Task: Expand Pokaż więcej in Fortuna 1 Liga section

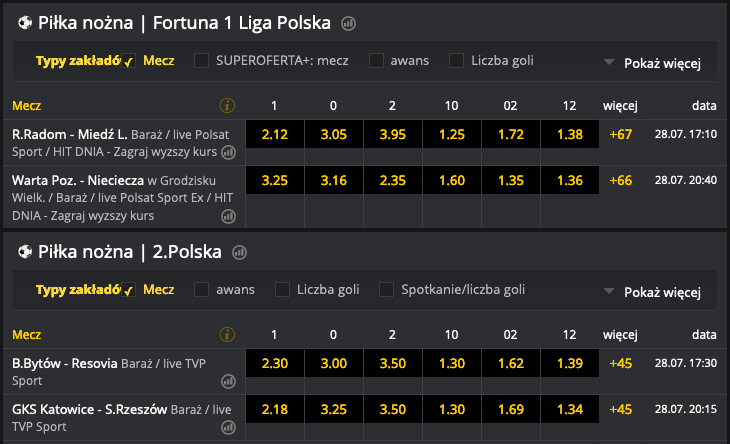Action: pos(653,62)
